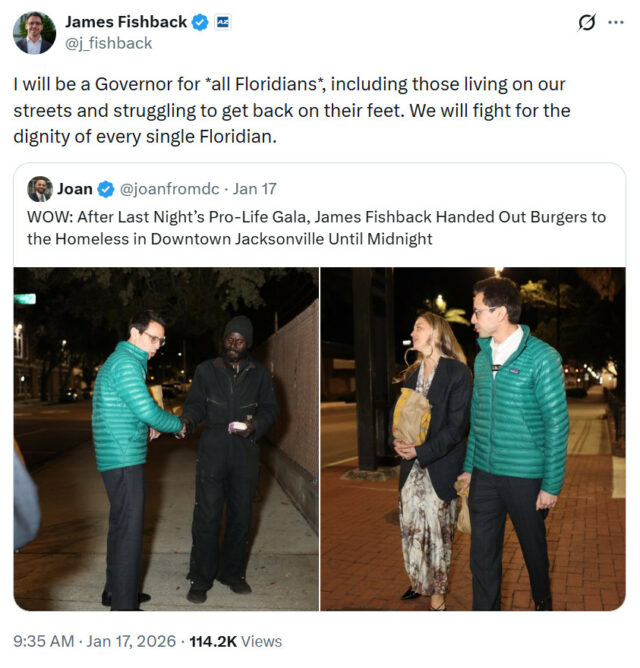
Task: Open the James Fishback display name link
Action: [x=126, y=22]
